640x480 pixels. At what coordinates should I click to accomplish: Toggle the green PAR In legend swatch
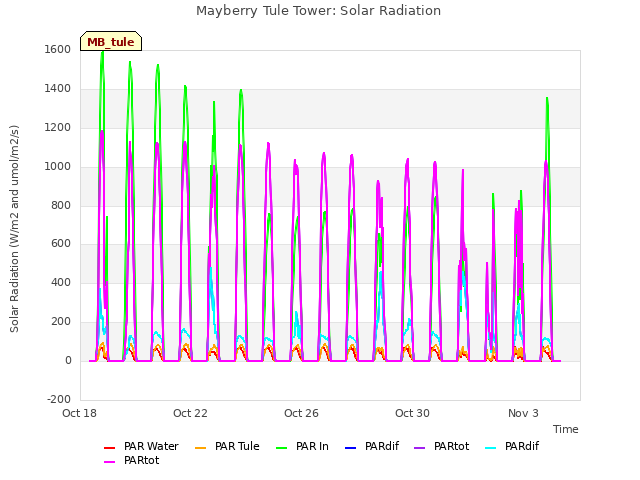(x=282, y=448)
